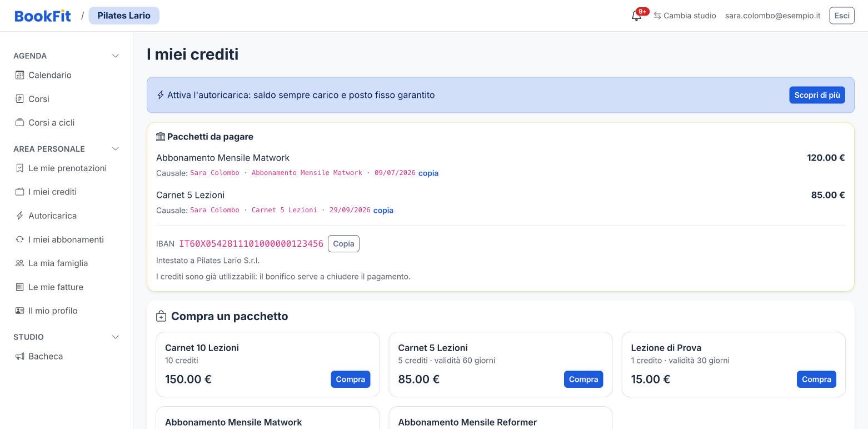The width and height of the screenshot is (868, 429).
Task: Click the Abbonamento Mensile Reformer card title
Action: (x=467, y=422)
